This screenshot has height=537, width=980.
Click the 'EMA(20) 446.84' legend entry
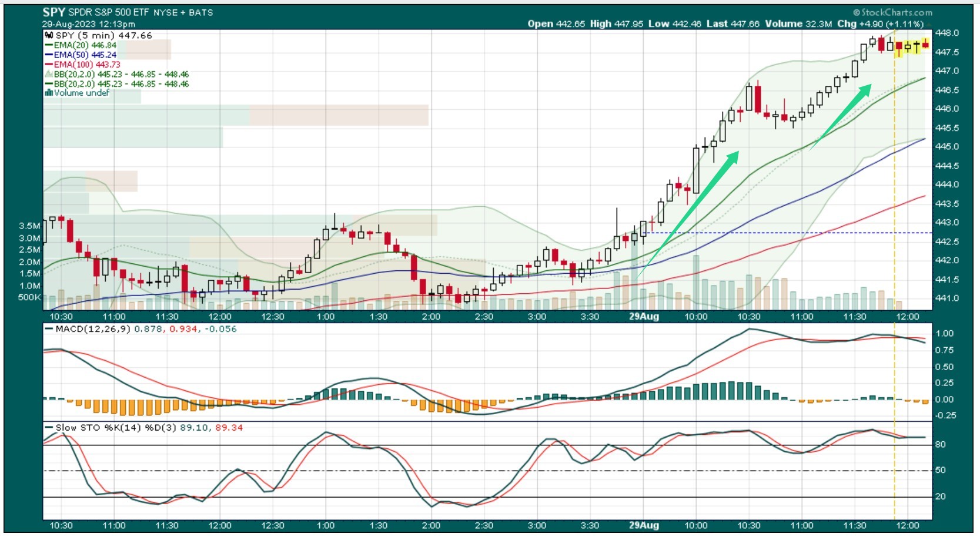click(85, 45)
